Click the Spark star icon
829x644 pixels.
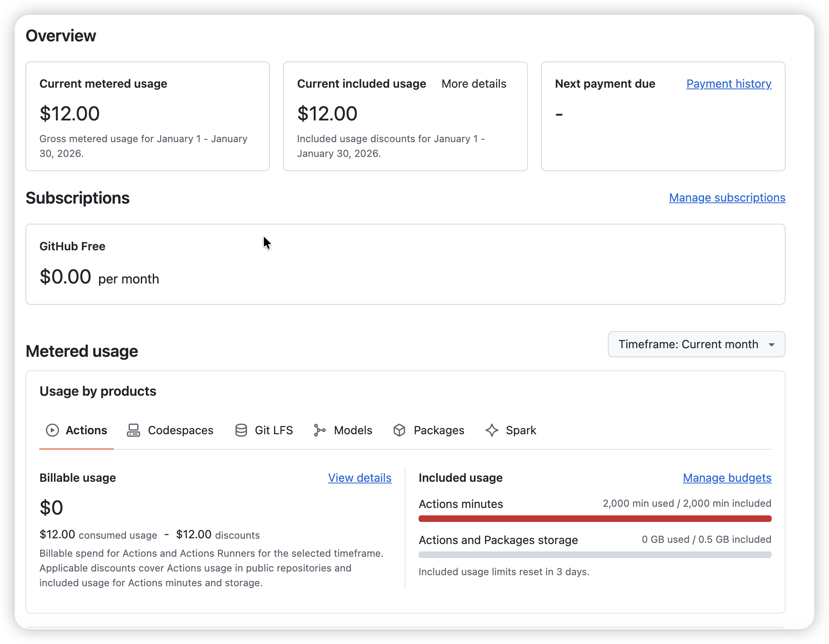[x=492, y=430]
